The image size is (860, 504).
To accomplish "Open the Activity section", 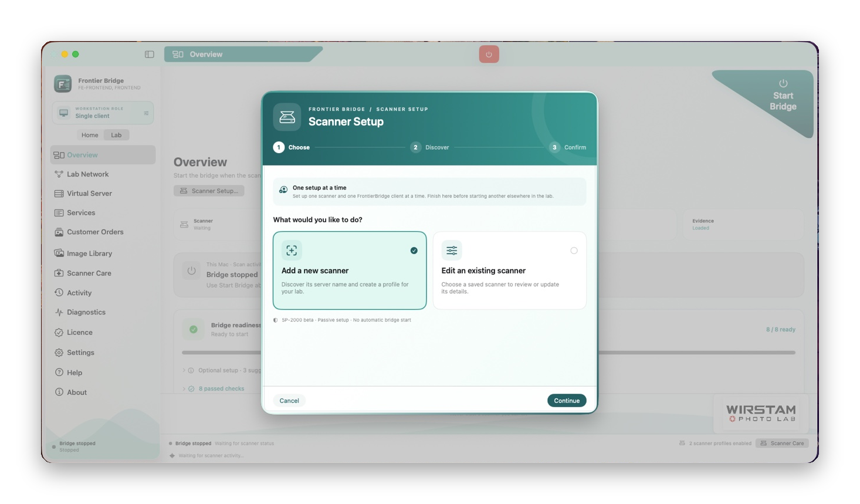I will pos(103,293).
